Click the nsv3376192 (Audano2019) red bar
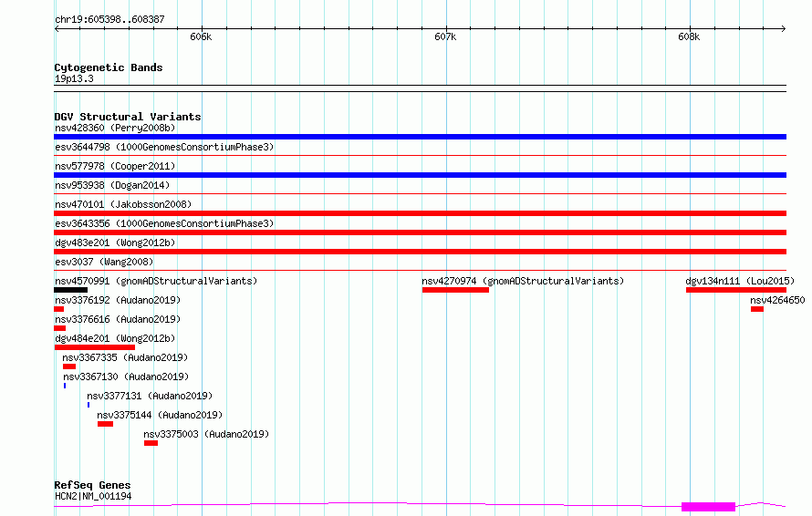This screenshot has height=516, width=812. (59, 309)
